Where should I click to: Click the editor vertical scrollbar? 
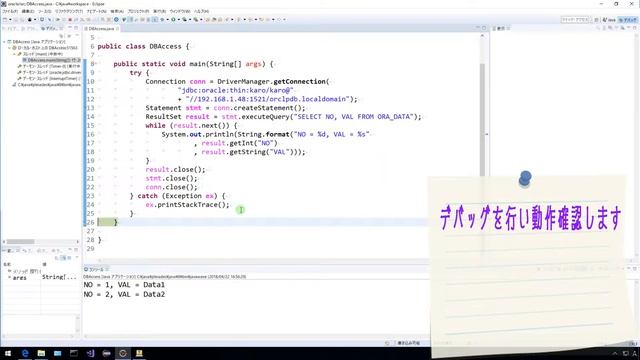[482, 118]
